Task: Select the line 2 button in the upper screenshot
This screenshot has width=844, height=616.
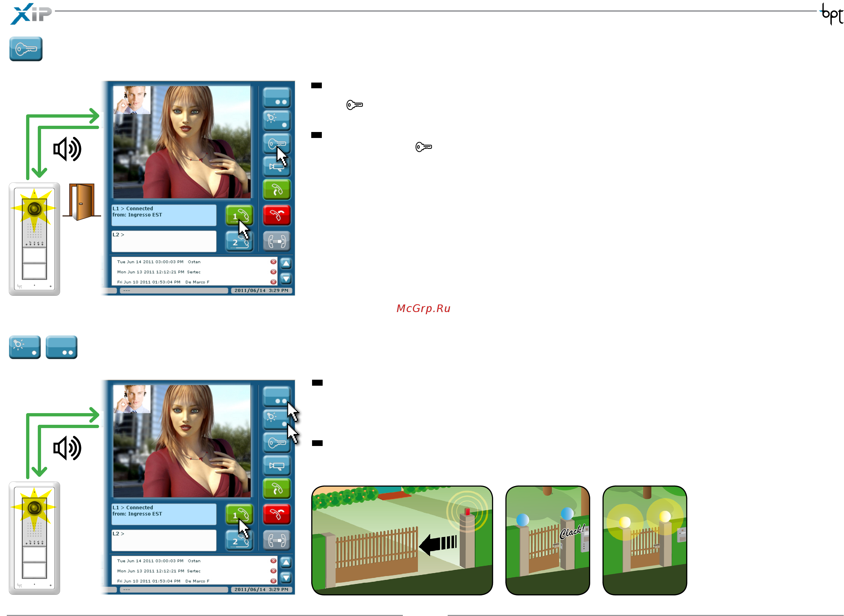Action: 239,241
